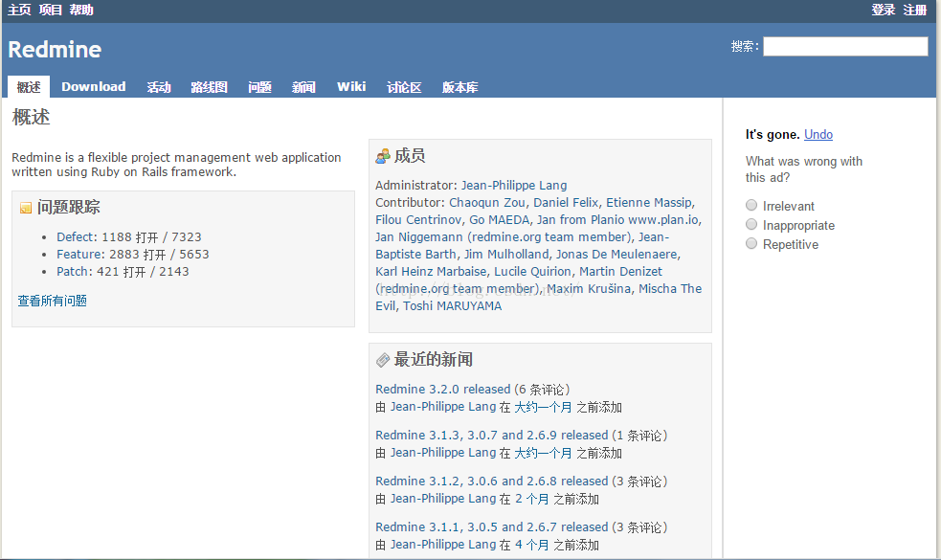Screen dimensions: 941x560
Task: Click the members group icon
Action: [382, 157]
